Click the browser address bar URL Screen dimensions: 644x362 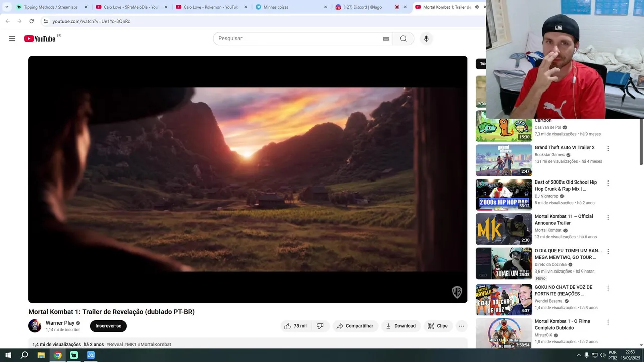[x=91, y=21]
